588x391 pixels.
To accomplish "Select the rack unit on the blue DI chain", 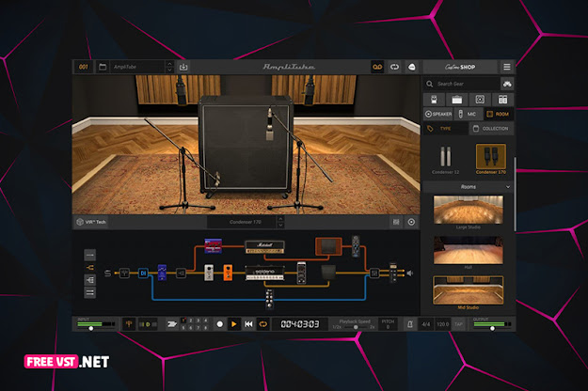I will (x=269, y=299).
